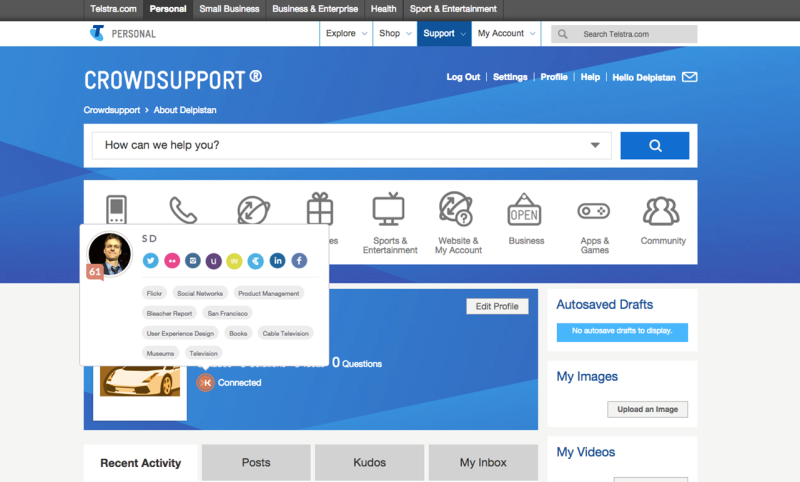Open the purple 'u' network icon
Screen dimensions: 800x482
tap(214, 261)
